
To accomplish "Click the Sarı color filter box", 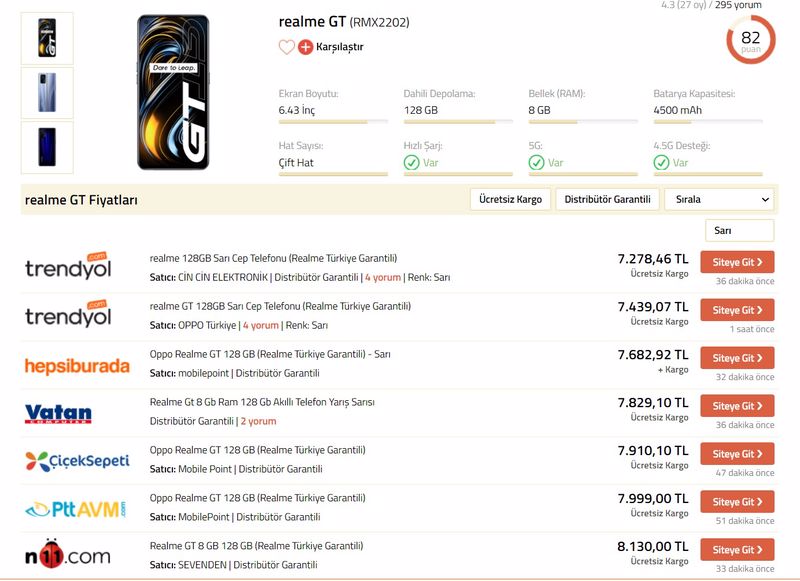I will tap(739, 231).
